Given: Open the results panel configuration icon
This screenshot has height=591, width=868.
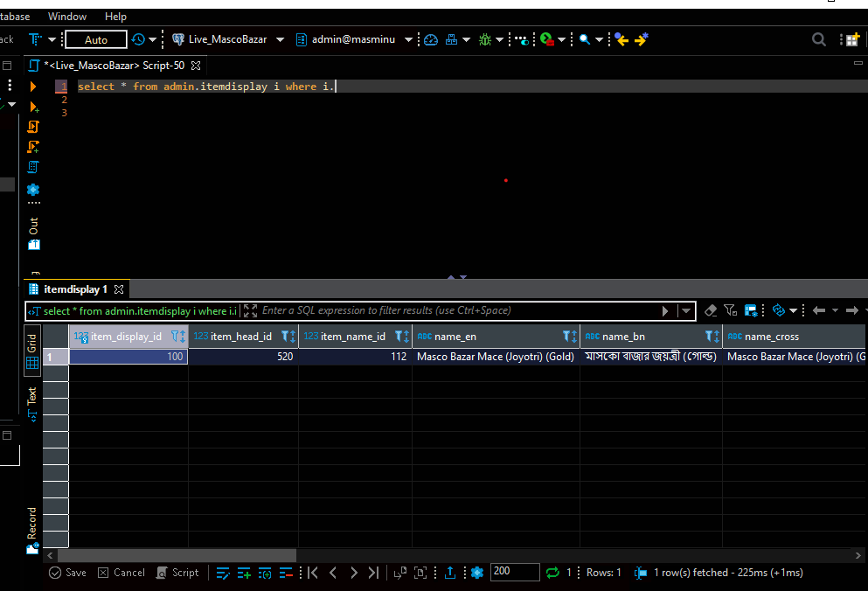Looking at the screenshot, I should 751,310.
